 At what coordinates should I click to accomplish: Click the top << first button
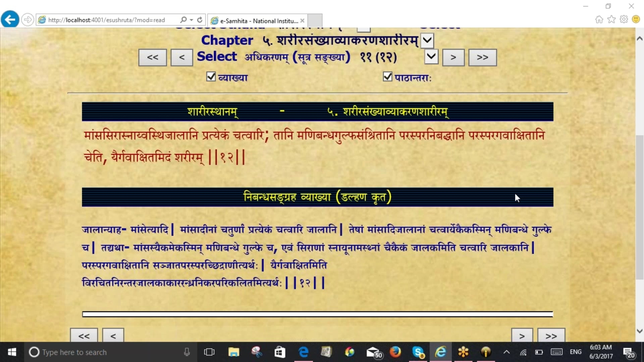[x=153, y=58]
